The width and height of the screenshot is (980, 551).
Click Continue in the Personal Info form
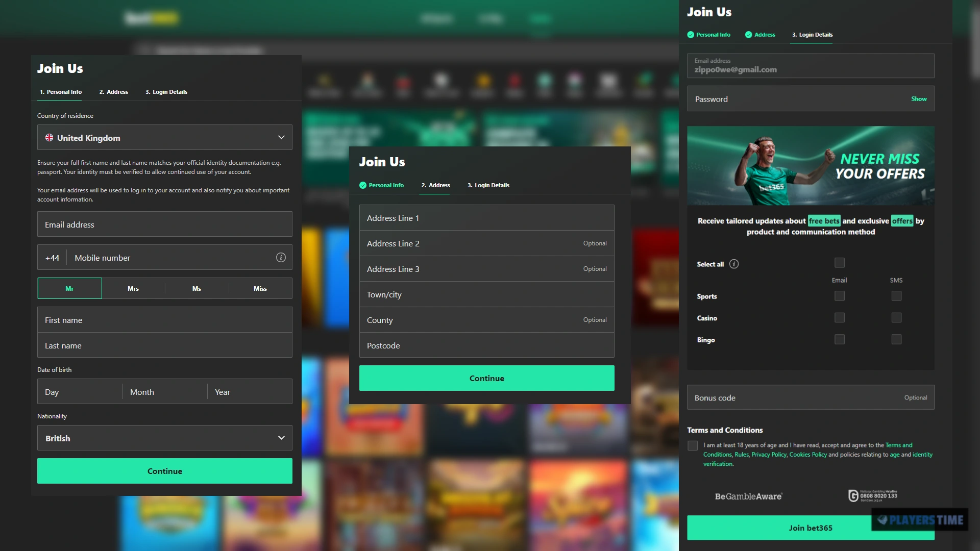click(165, 471)
